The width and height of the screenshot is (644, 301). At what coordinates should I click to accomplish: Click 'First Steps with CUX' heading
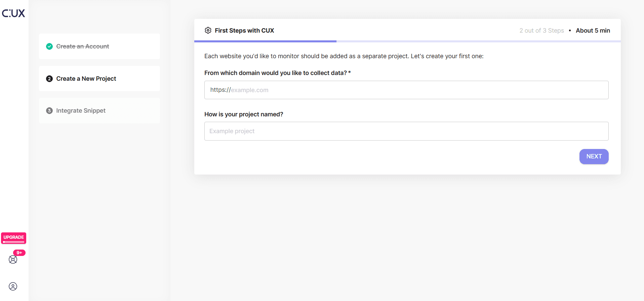coord(244,31)
